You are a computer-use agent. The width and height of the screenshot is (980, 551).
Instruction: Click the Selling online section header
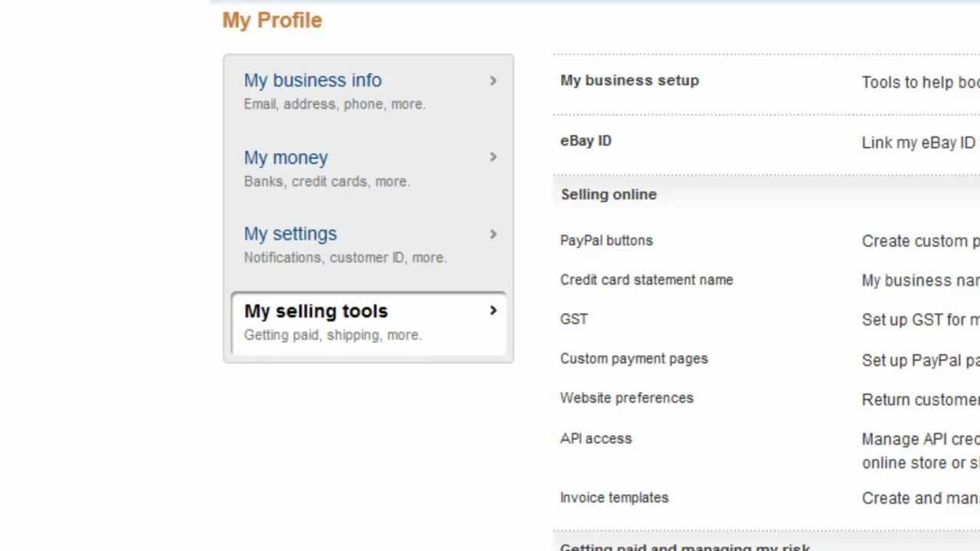pyautogui.click(x=609, y=194)
